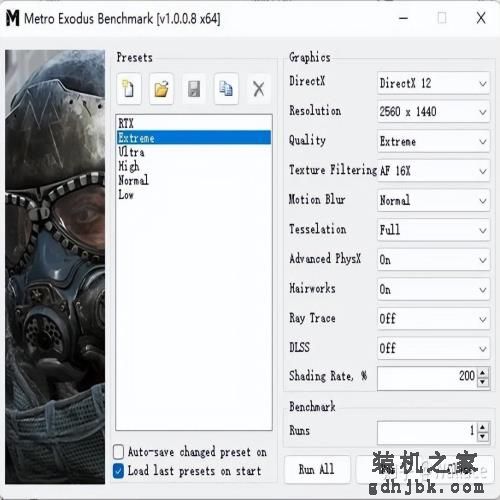Viewport: 500px width, 500px height.
Task: Open the Resolution 2560 x 1440 dropdown
Action: pos(433,112)
